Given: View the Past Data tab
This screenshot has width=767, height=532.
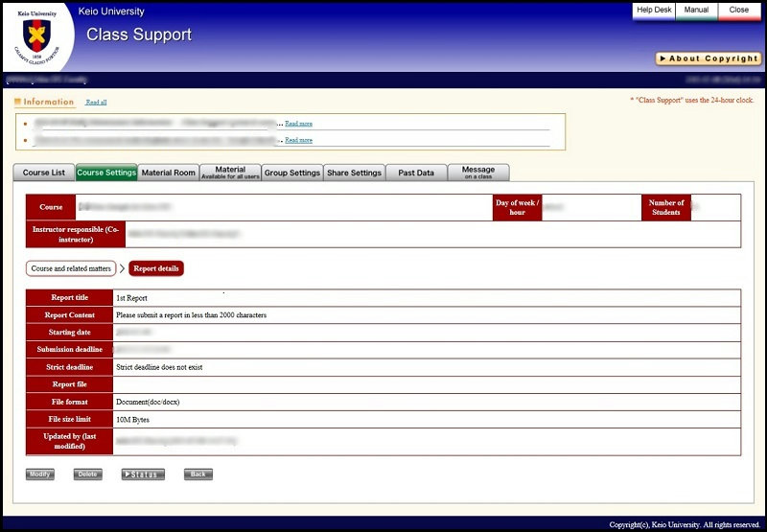Looking at the screenshot, I should click(x=416, y=173).
